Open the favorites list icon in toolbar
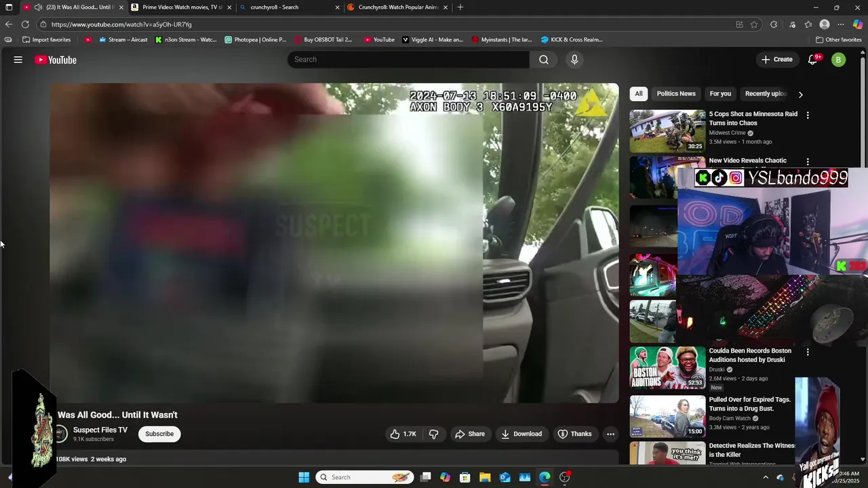This screenshot has height=488, width=868. coord(808,24)
